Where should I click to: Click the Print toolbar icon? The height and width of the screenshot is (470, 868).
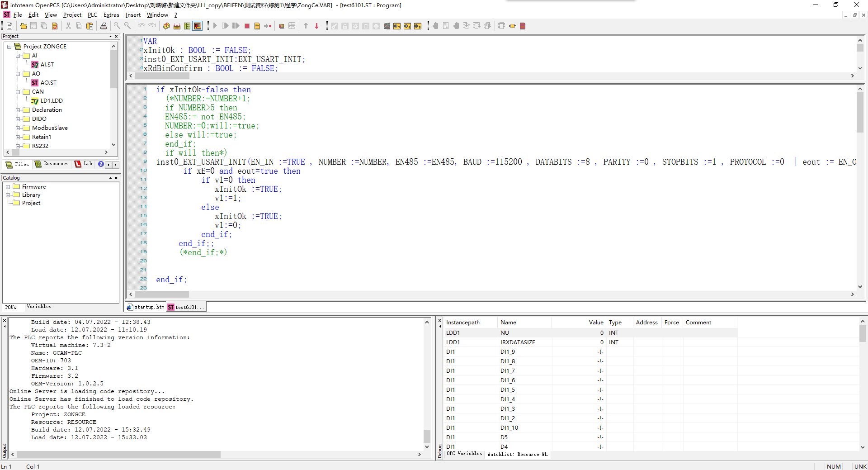coord(104,26)
